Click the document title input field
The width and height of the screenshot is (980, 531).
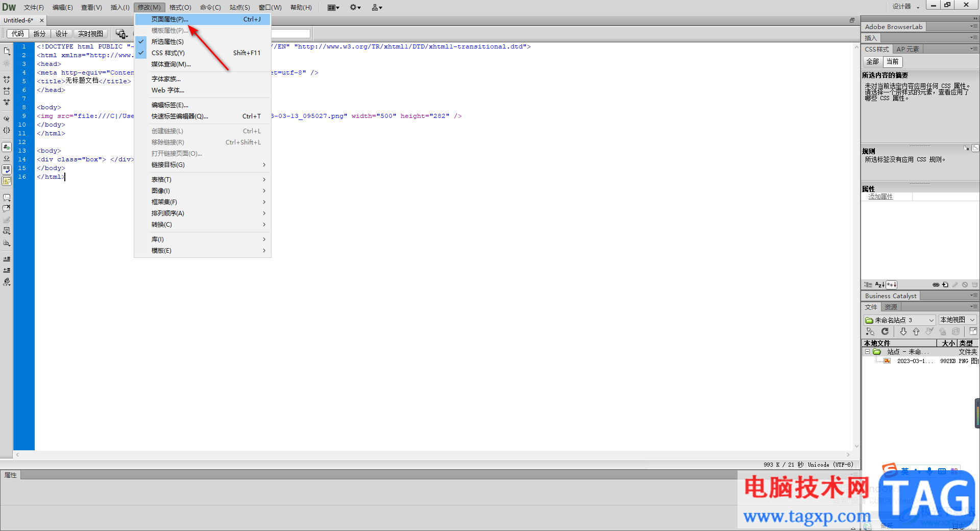pos(290,34)
